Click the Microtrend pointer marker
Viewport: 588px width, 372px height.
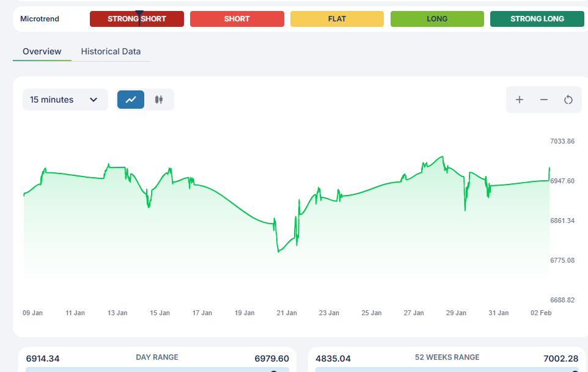click(x=139, y=14)
